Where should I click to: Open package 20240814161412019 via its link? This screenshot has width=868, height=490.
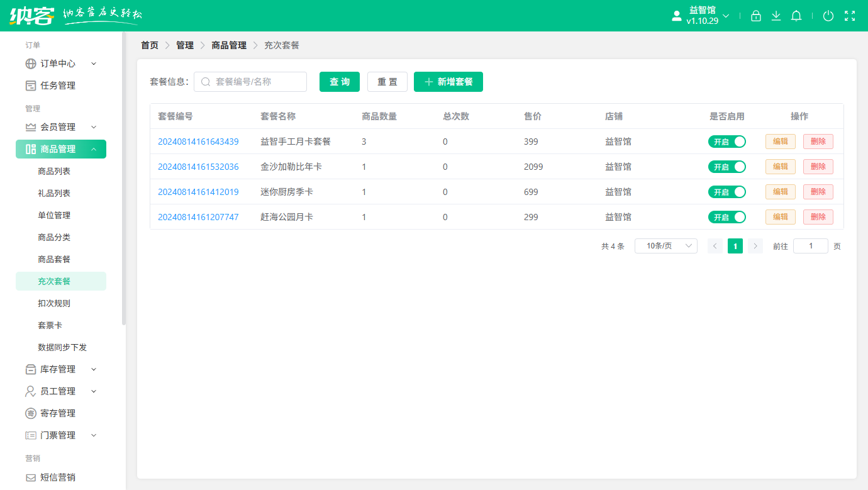coord(198,192)
